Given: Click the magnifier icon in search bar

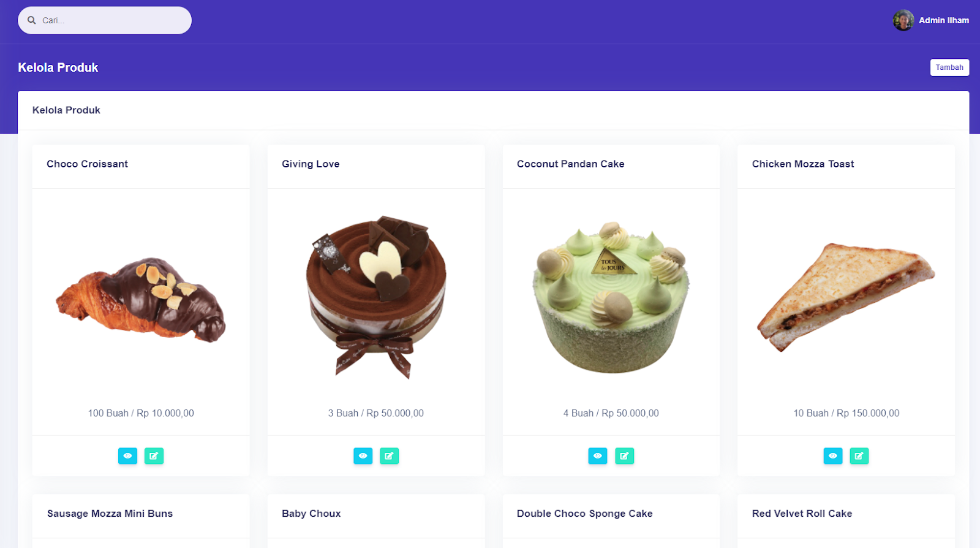Looking at the screenshot, I should coord(32,20).
